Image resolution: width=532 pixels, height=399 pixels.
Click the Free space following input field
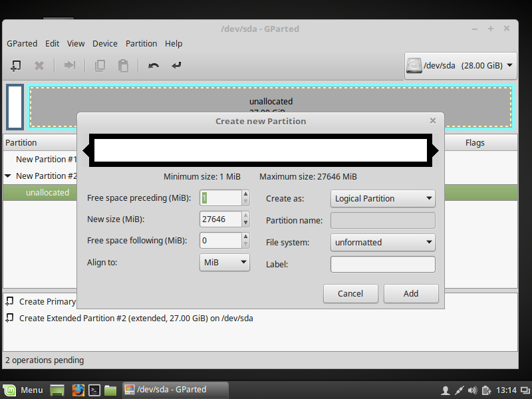point(221,241)
